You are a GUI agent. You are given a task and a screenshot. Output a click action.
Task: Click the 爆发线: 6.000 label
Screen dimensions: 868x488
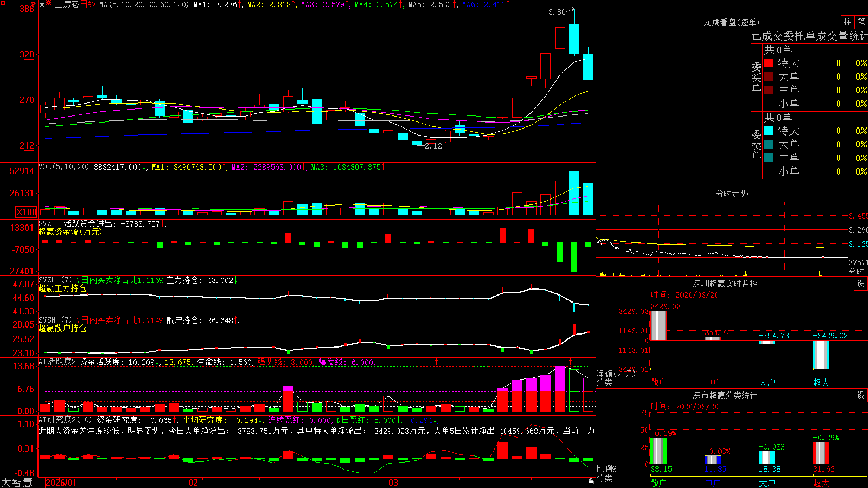tap(346, 362)
